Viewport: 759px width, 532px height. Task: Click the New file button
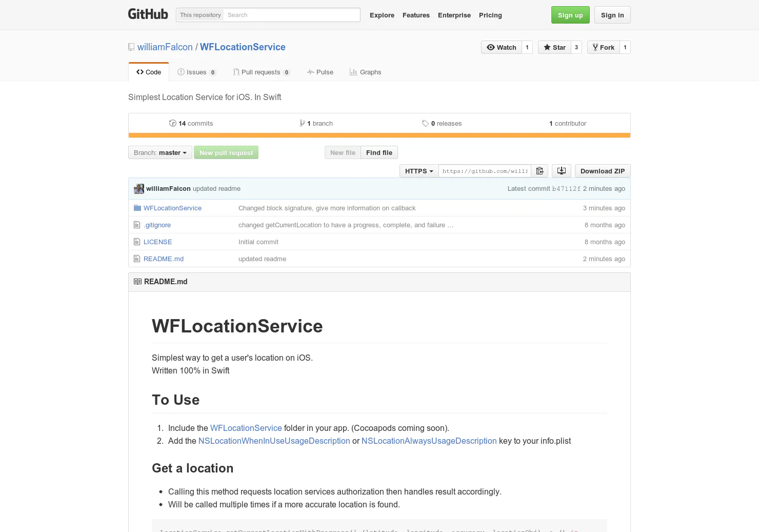point(343,152)
